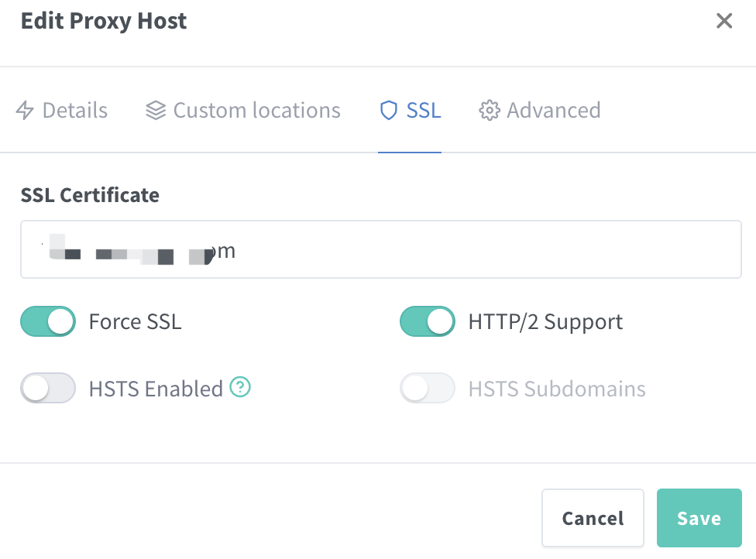Enable the HSTS Enabled toggle
Viewport: 756px width, 559px height.
pyautogui.click(x=48, y=388)
